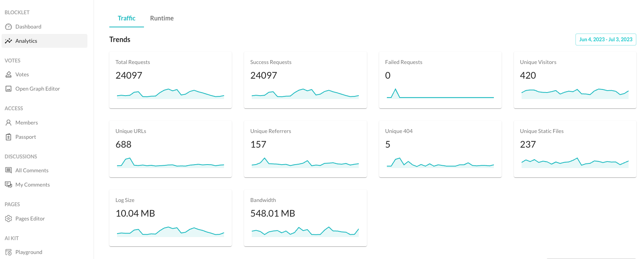Click the Open Graph Editor image icon

click(x=8, y=89)
